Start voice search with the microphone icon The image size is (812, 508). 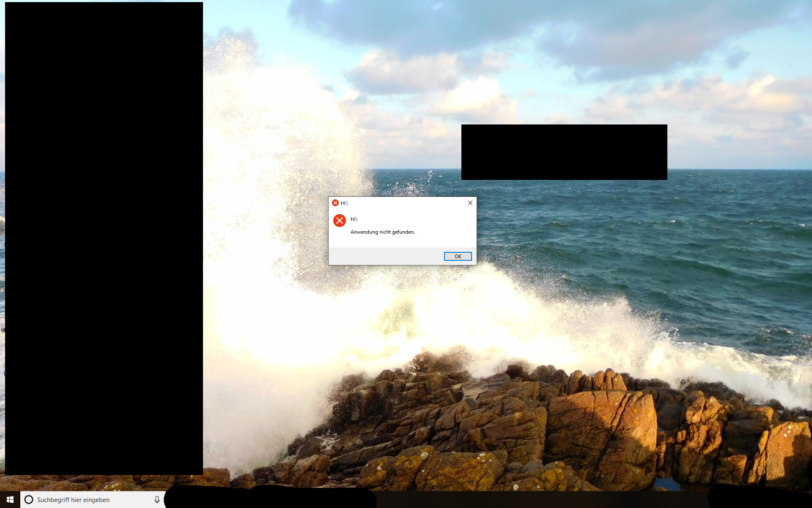click(x=157, y=500)
